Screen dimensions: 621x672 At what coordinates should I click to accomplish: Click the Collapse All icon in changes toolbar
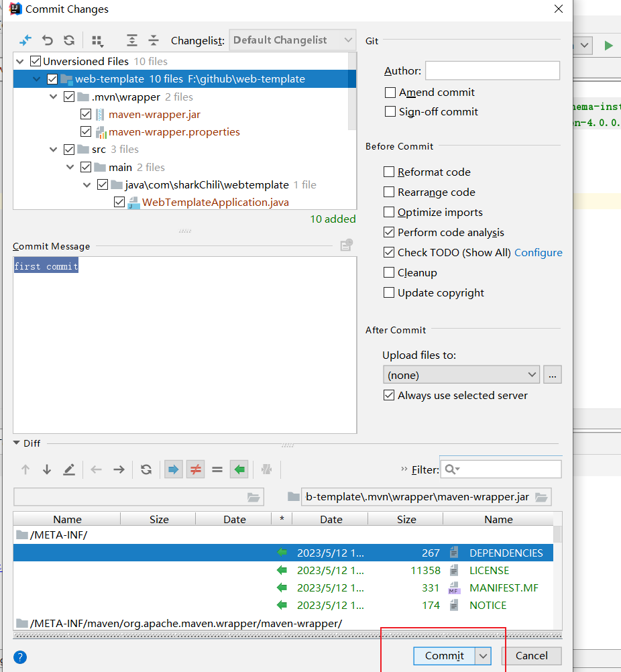[154, 40]
